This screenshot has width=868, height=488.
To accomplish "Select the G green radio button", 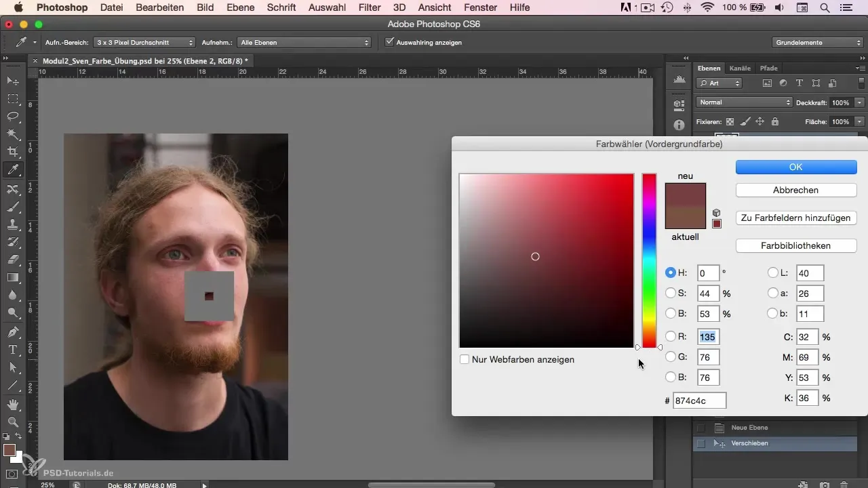I will point(671,357).
